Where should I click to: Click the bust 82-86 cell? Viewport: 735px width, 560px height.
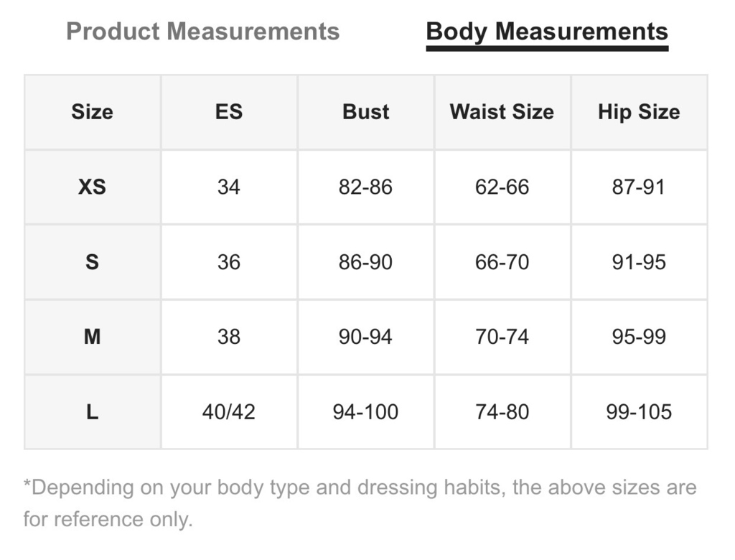(365, 187)
